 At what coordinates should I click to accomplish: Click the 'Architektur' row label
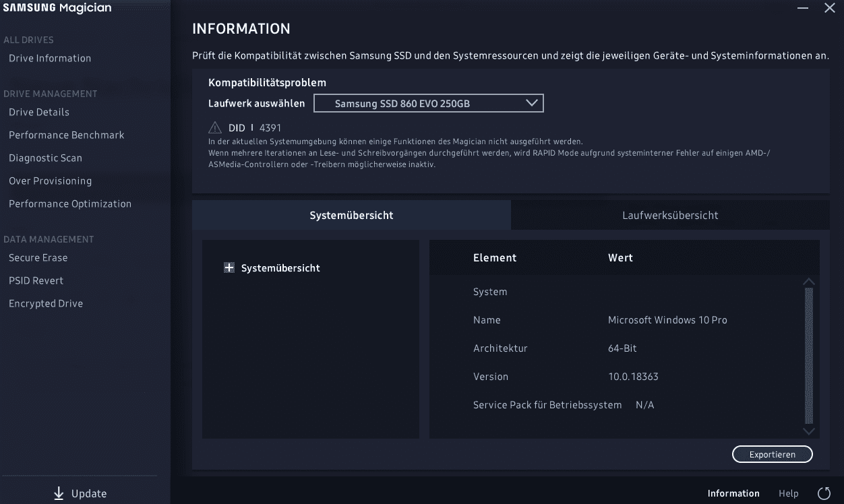500,348
